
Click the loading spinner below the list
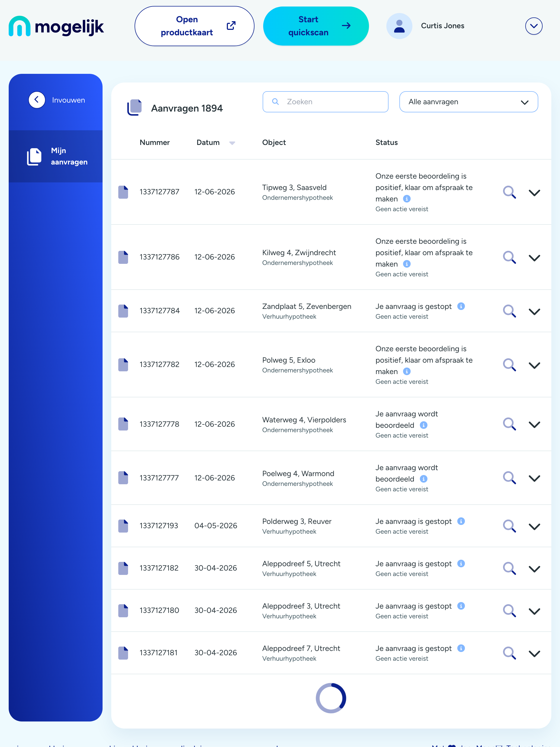pos(331,698)
